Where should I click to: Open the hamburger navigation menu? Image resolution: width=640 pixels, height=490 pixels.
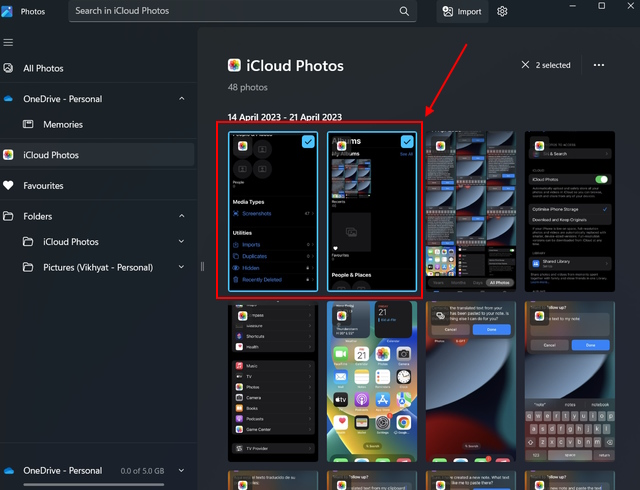8,42
